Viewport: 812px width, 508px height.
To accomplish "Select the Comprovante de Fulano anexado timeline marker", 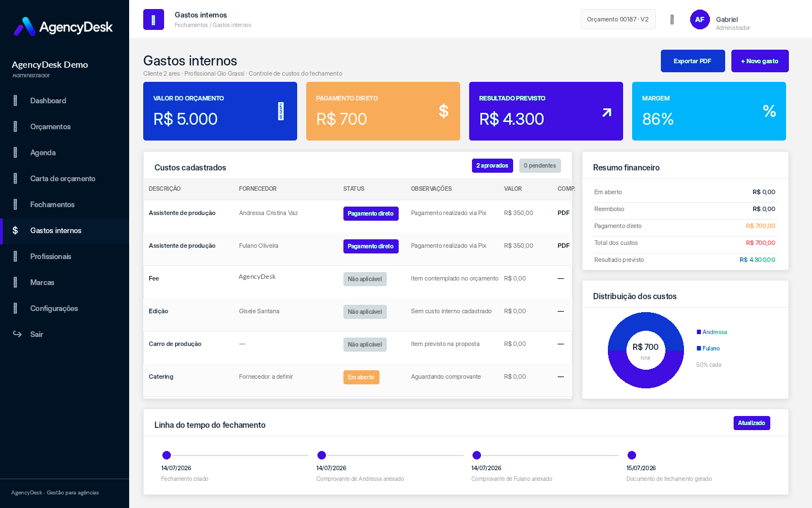I will [x=476, y=456].
